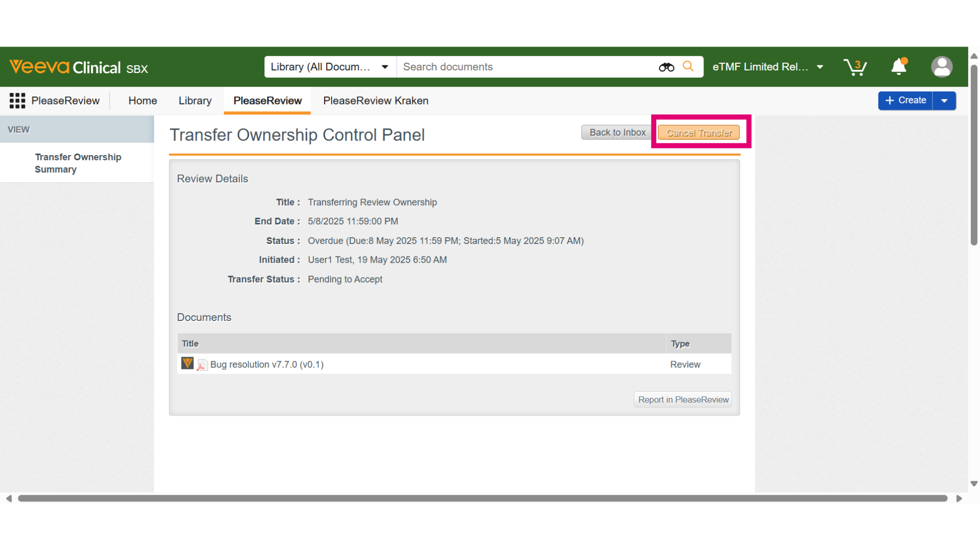Open the PleaseReview Kraken tab

coord(376,101)
